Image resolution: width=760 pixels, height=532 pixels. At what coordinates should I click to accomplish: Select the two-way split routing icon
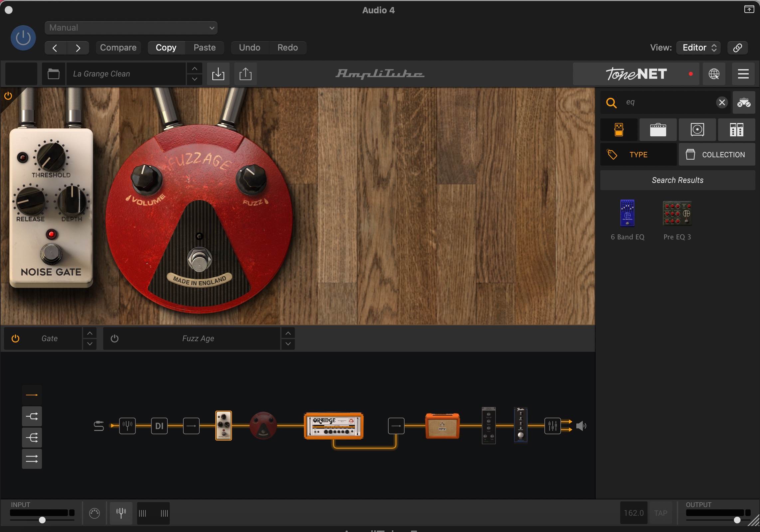pyautogui.click(x=32, y=416)
